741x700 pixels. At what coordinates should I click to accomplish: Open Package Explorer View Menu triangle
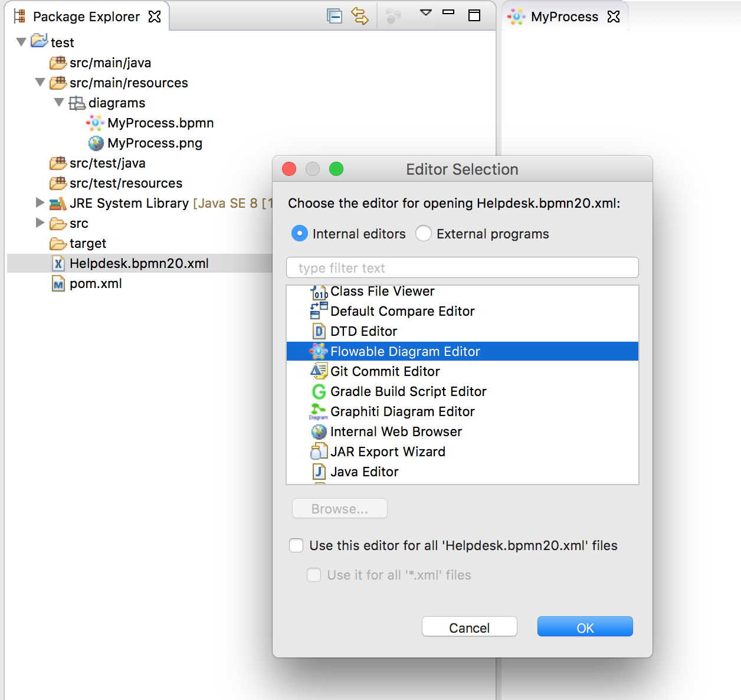(426, 12)
